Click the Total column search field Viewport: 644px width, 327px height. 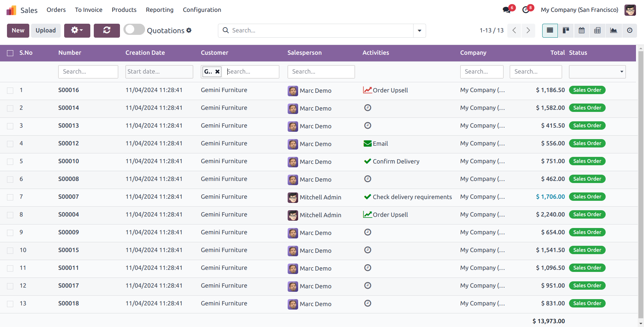[536, 72]
